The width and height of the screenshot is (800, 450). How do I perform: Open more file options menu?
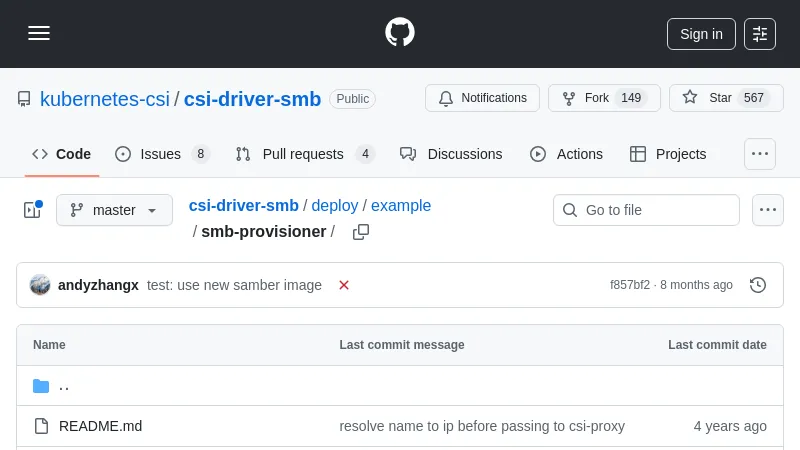click(768, 210)
